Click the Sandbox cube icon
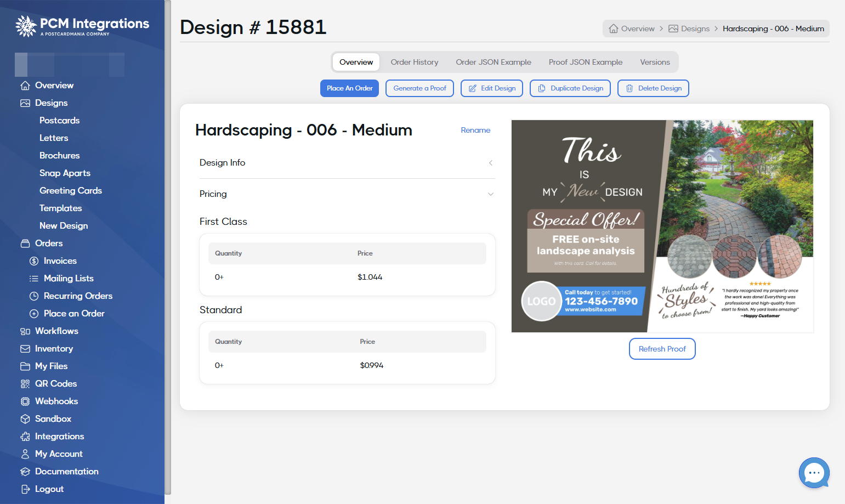 coord(25,419)
